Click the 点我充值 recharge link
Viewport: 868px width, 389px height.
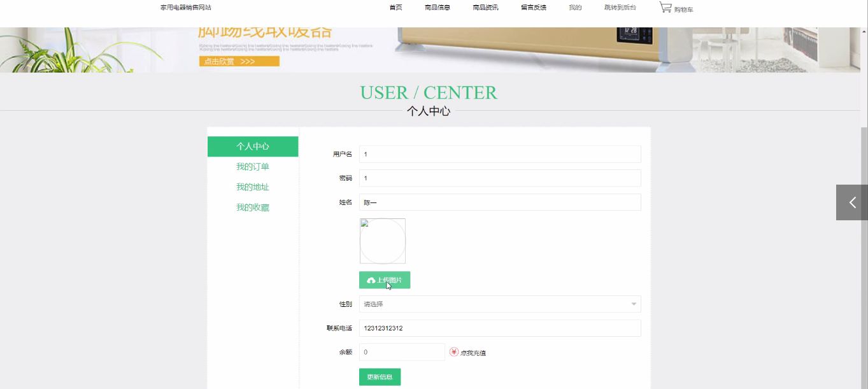tap(473, 353)
